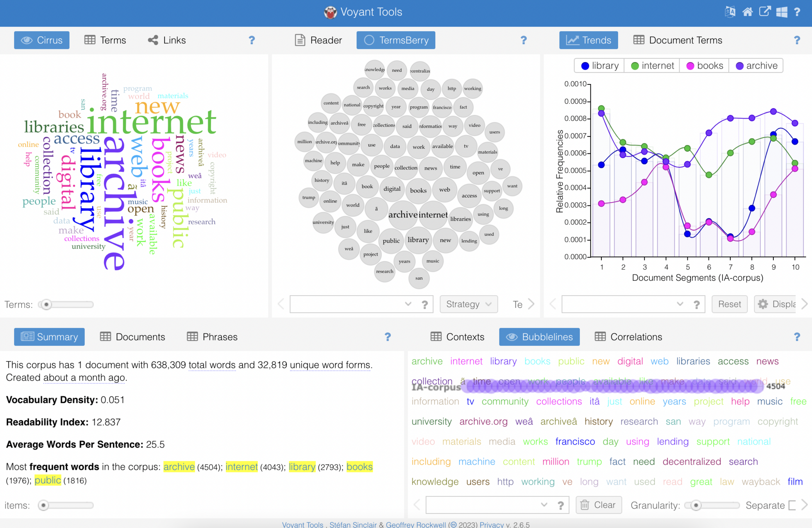Toggle the Separate lines checkbox

(792, 505)
